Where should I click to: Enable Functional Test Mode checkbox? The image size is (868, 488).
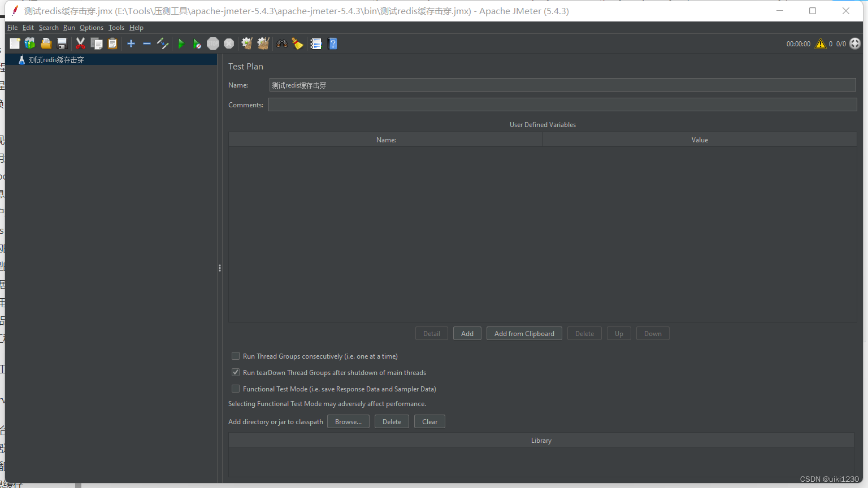[x=236, y=389]
